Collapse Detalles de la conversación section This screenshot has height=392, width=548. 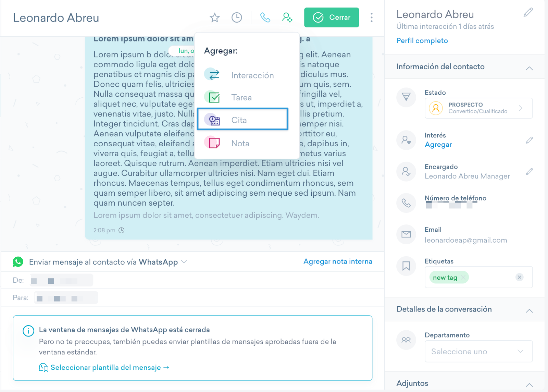coord(529,310)
